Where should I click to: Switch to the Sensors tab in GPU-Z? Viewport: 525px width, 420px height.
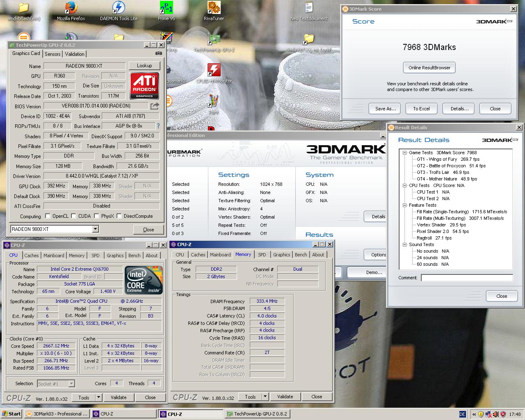pos(52,54)
